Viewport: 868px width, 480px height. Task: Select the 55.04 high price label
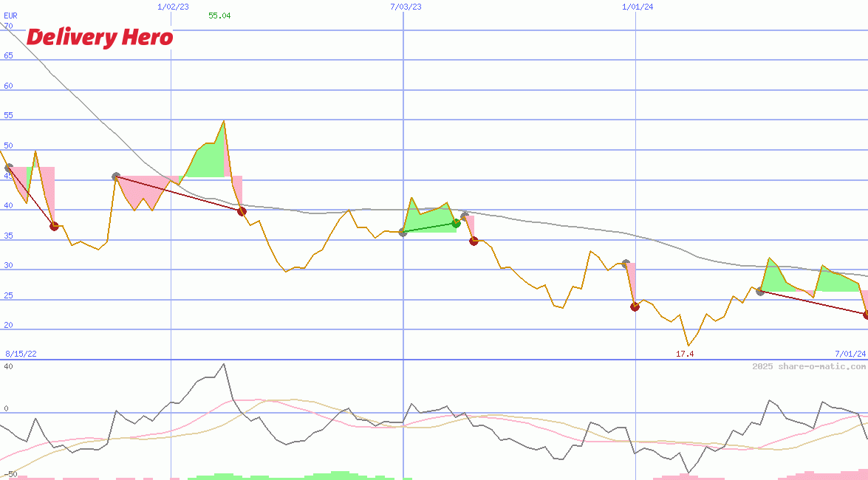pyautogui.click(x=219, y=16)
